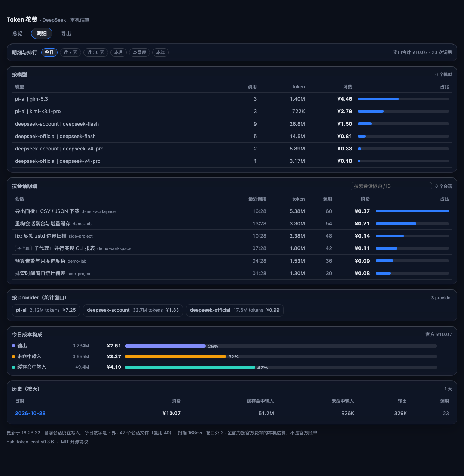Choose the 今日 time range

click(49, 52)
